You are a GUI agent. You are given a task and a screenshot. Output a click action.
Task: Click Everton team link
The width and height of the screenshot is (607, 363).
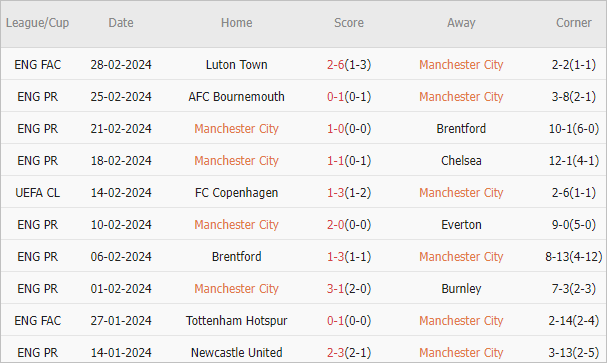point(461,225)
